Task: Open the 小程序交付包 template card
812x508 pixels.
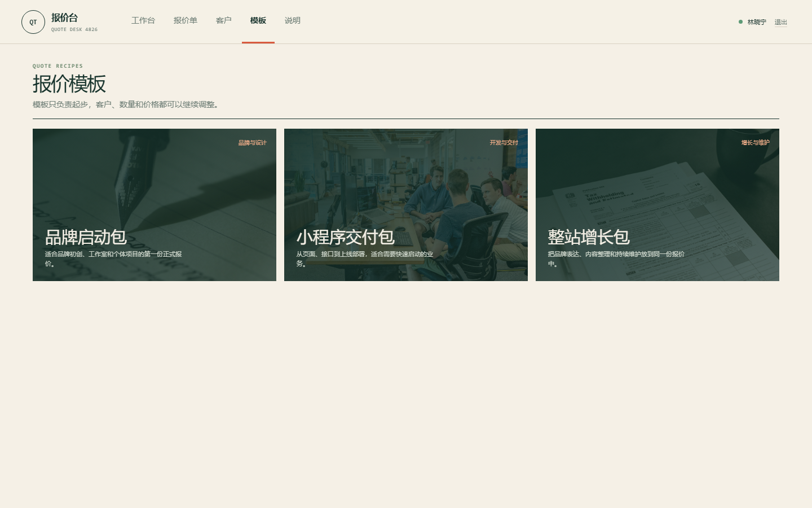Action: 406,205
